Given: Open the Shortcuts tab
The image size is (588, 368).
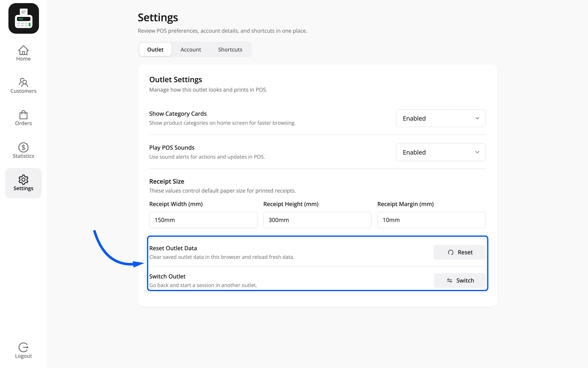Looking at the screenshot, I should click(230, 49).
